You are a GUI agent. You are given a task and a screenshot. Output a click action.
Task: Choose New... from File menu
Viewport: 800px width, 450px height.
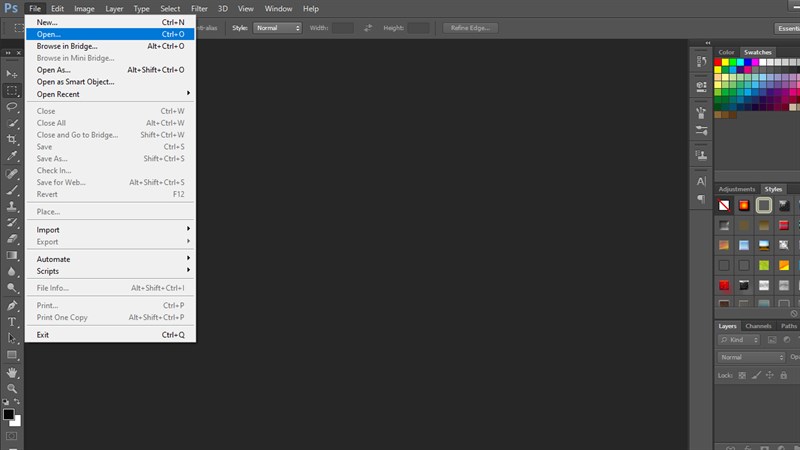point(110,22)
